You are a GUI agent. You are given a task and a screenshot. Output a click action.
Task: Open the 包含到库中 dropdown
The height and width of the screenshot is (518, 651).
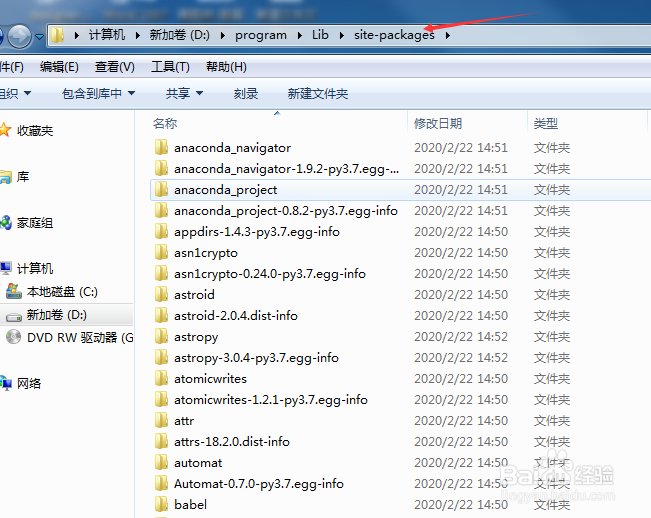click(x=98, y=94)
